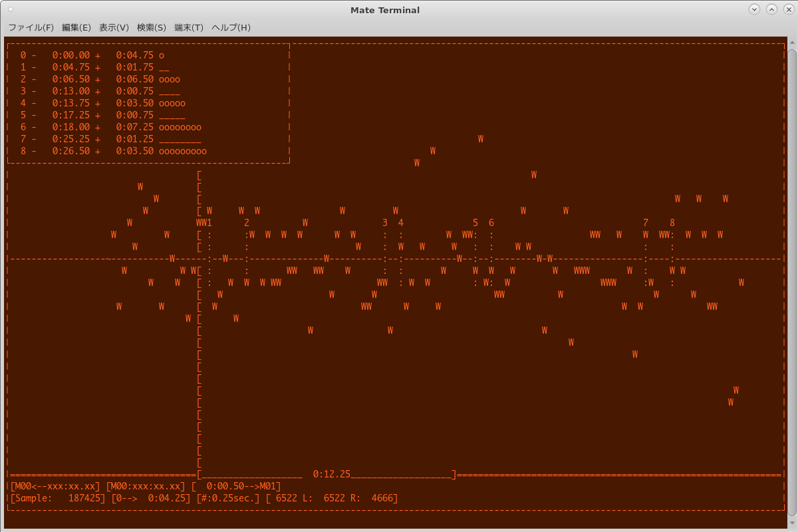Maximize the Mate Terminal window

coord(771,9)
